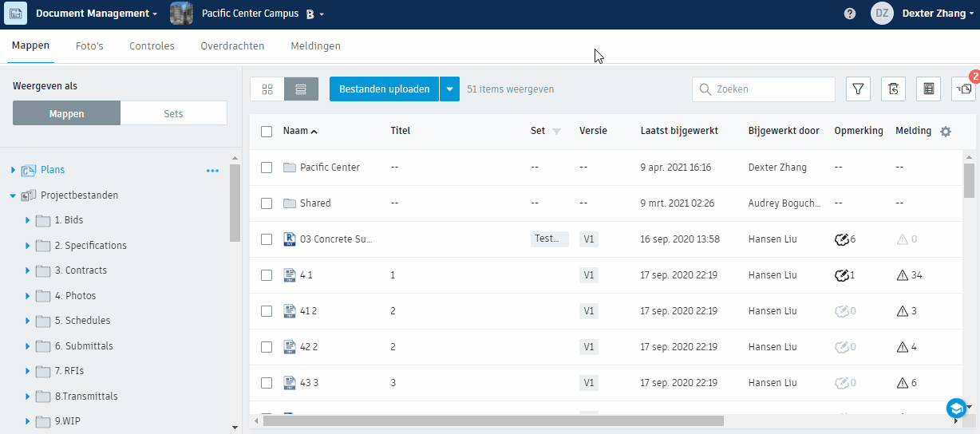Expand the 4. Photos folder
The height and width of the screenshot is (434, 980).
(x=28, y=296)
